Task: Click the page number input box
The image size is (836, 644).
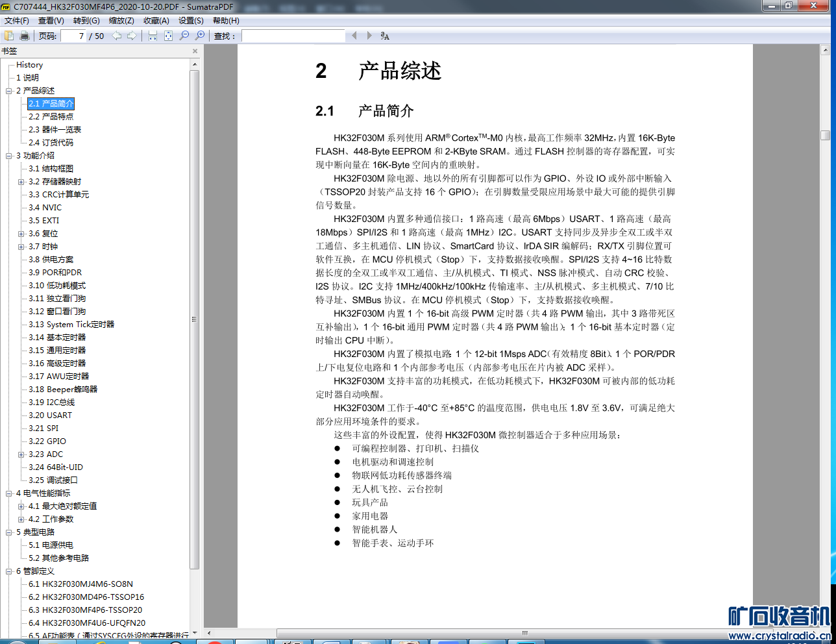Action: click(73, 36)
